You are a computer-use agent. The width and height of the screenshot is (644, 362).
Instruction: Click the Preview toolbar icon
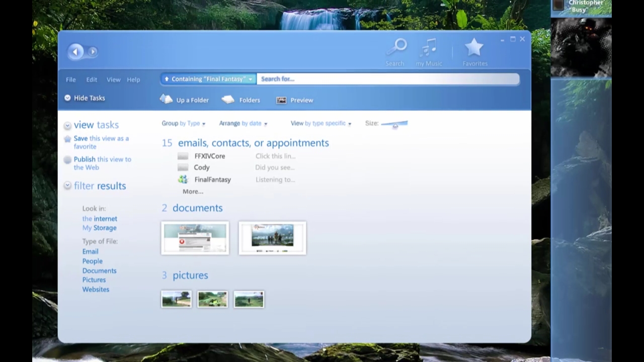click(281, 100)
